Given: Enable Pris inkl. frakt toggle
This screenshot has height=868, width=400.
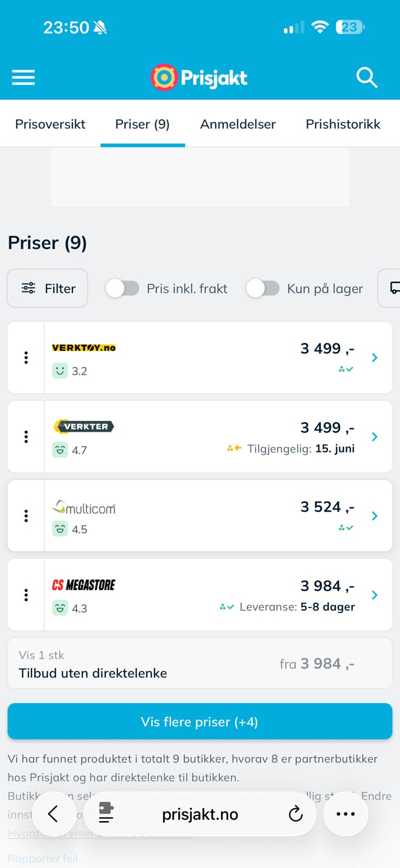Looking at the screenshot, I should point(122,288).
